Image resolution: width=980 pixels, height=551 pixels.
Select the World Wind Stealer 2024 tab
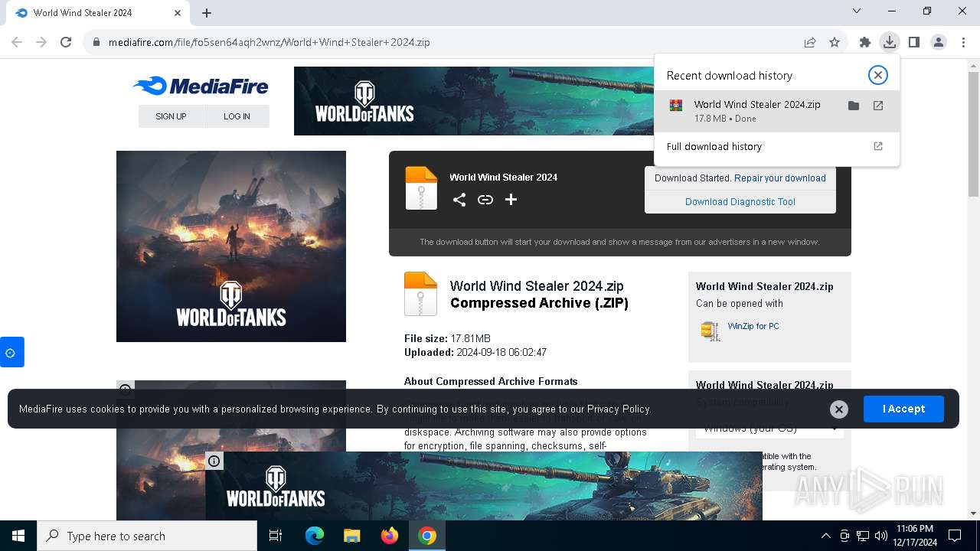click(100, 13)
